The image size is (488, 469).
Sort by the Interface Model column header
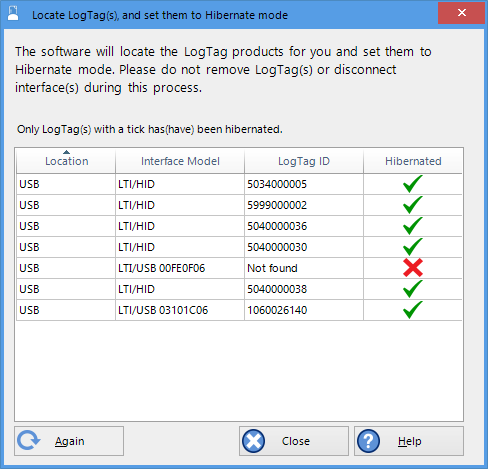tap(180, 161)
